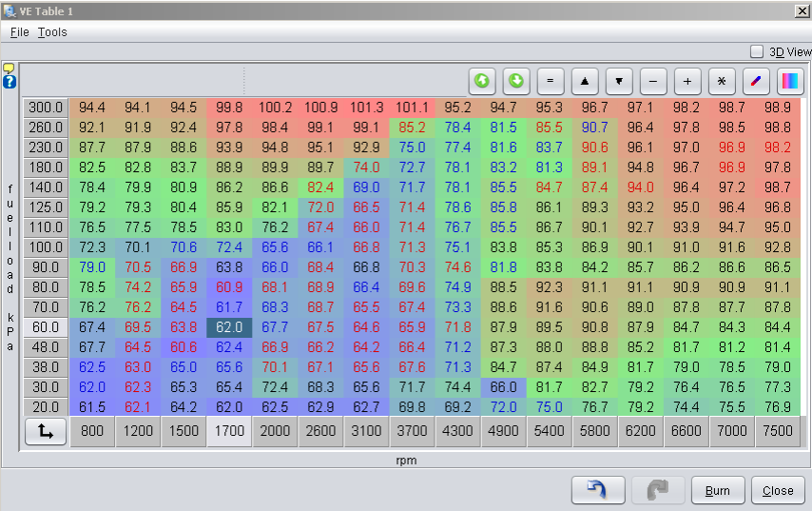Open the File menu
Screen dimensions: 812x511
(x=20, y=31)
